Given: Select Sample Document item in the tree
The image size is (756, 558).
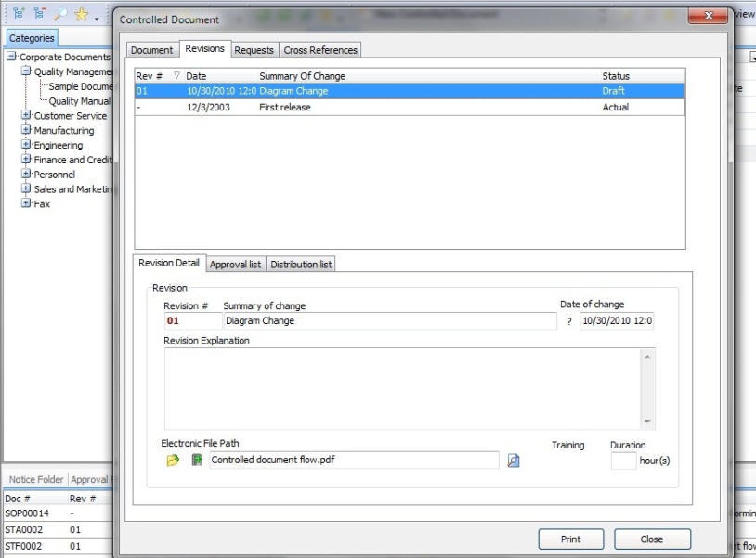Looking at the screenshot, I should 80,86.
